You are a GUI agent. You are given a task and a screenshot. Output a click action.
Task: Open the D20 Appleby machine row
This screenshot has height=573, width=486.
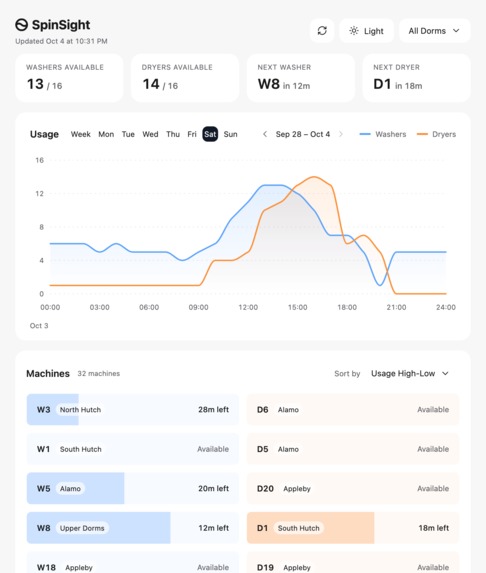[x=353, y=488]
